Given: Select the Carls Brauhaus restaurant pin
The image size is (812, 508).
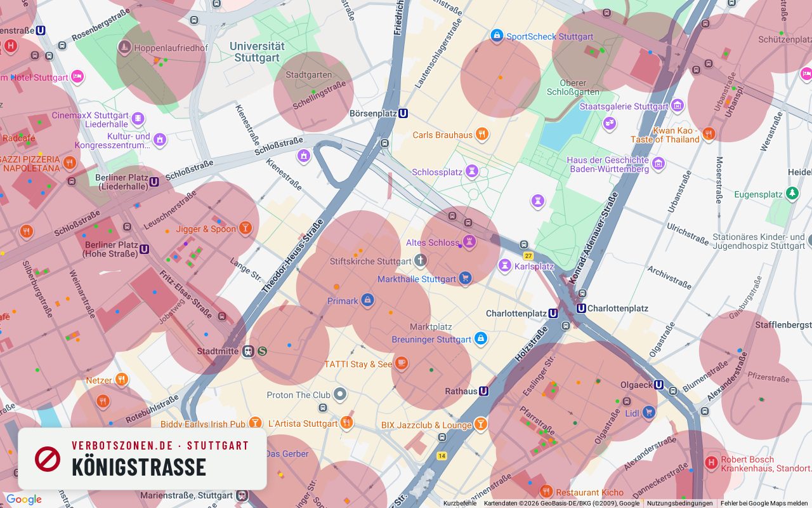Looking at the screenshot, I should click(482, 134).
